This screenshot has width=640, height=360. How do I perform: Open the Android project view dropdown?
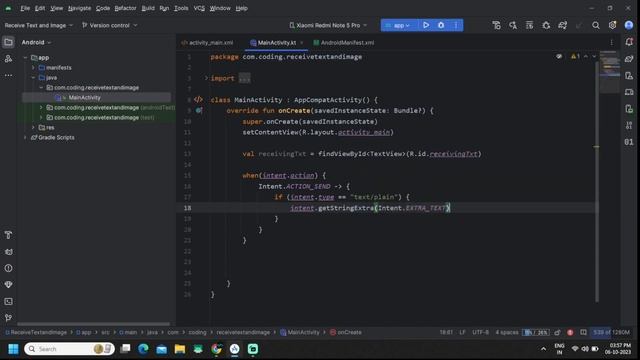coord(36,42)
